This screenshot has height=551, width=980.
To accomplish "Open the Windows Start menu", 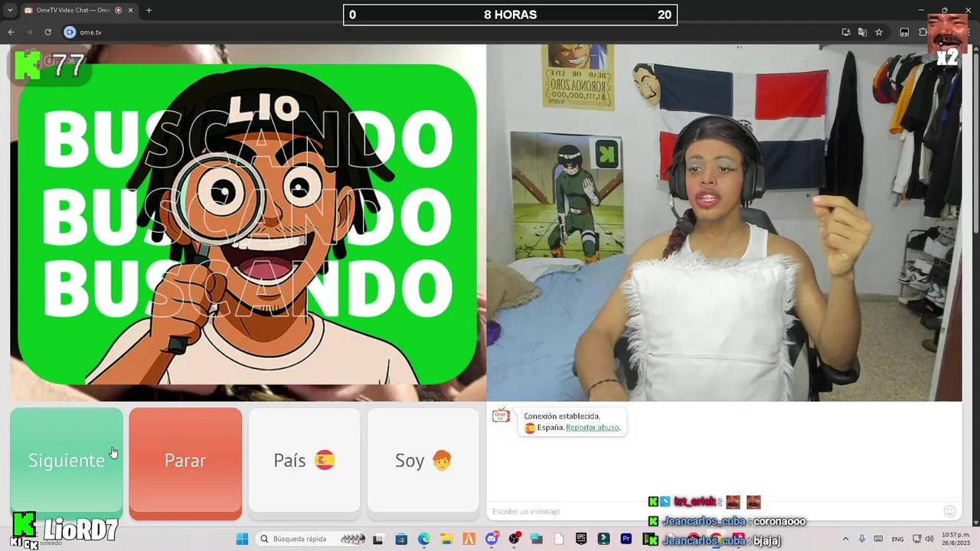I will pos(242,539).
